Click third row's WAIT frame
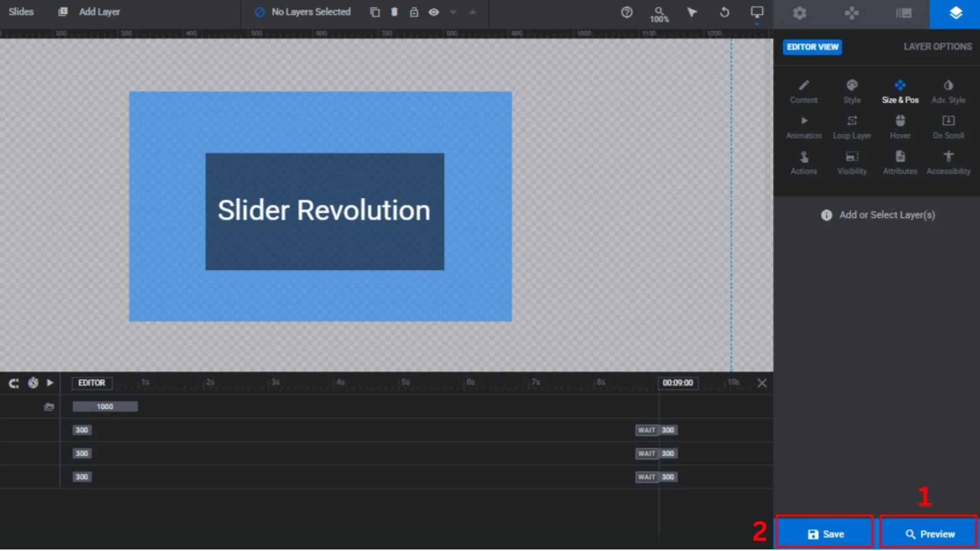Screen dimensions: 980x551 coord(646,477)
